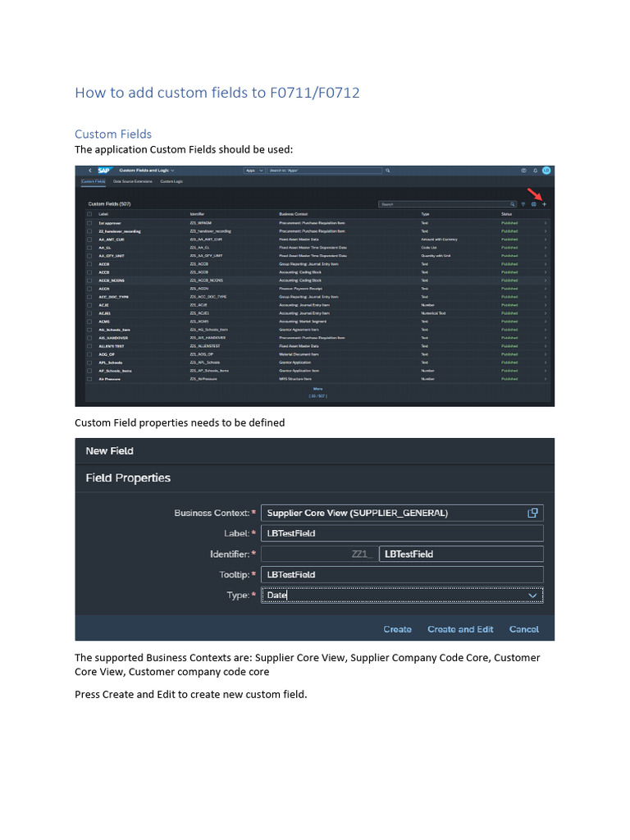Click the AG_Schools_Item label
Screen dimensions: 630x840
pyautogui.click(x=114, y=330)
